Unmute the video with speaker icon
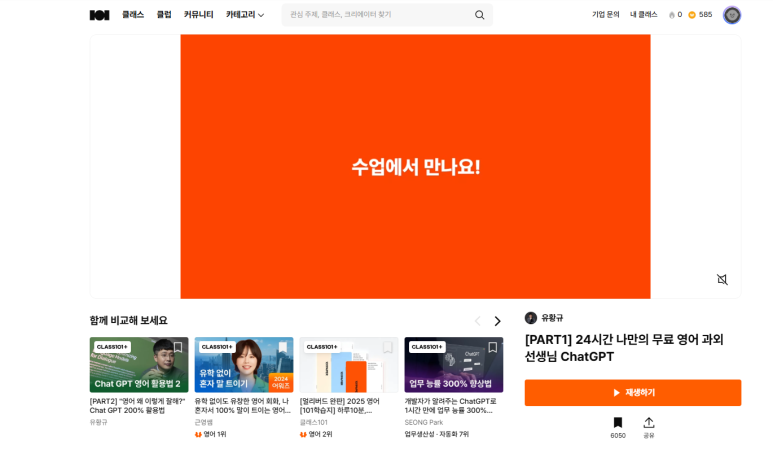Viewport: 773px width, 449px height. (x=722, y=279)
